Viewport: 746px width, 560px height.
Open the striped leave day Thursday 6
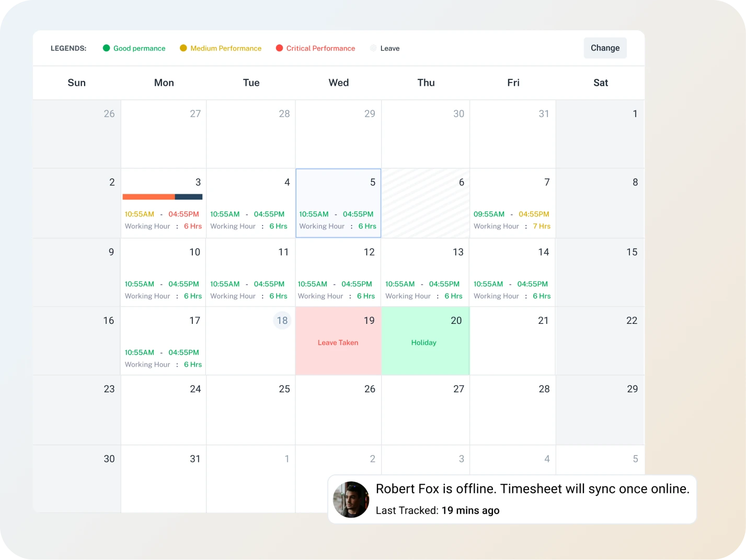[x=425, y=203]
